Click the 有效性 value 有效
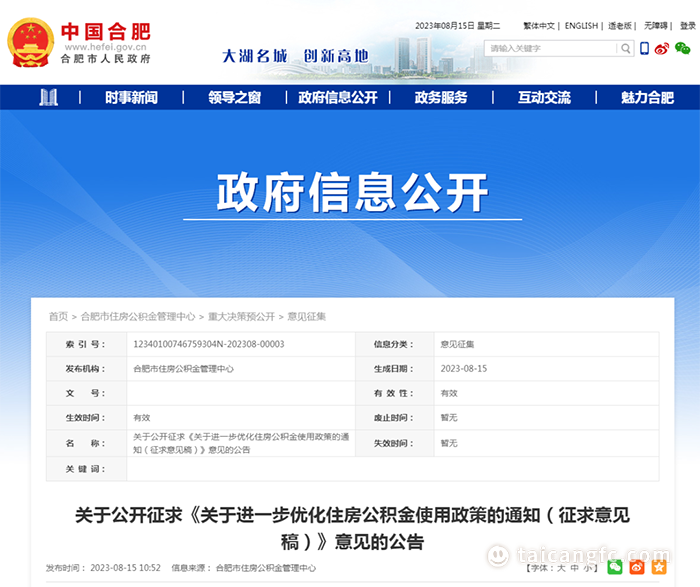This screenshot has height=587, width=700. [449, 393]
